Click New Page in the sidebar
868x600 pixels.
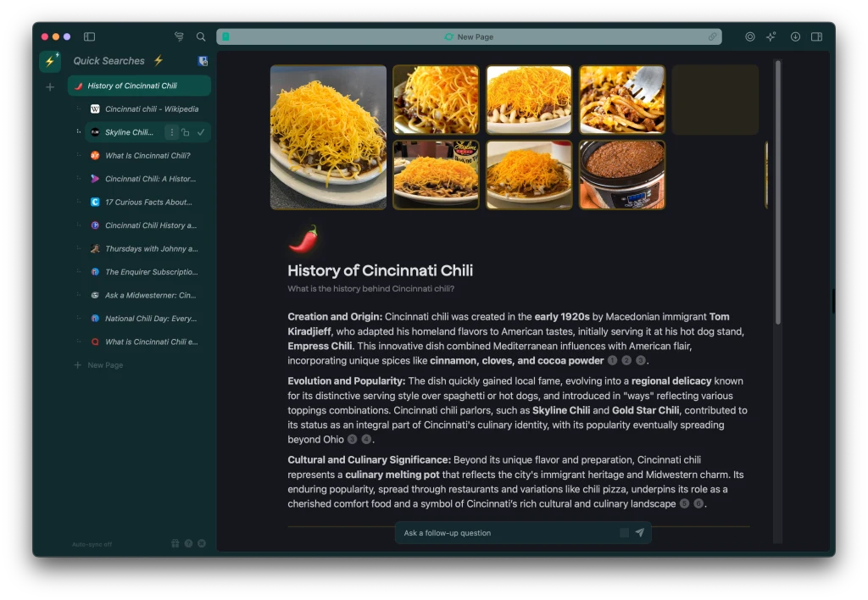(105, 365)
